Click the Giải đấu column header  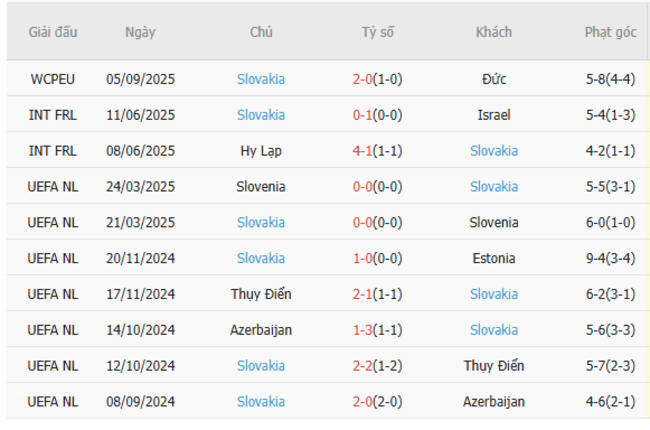[x=53, y=32]
